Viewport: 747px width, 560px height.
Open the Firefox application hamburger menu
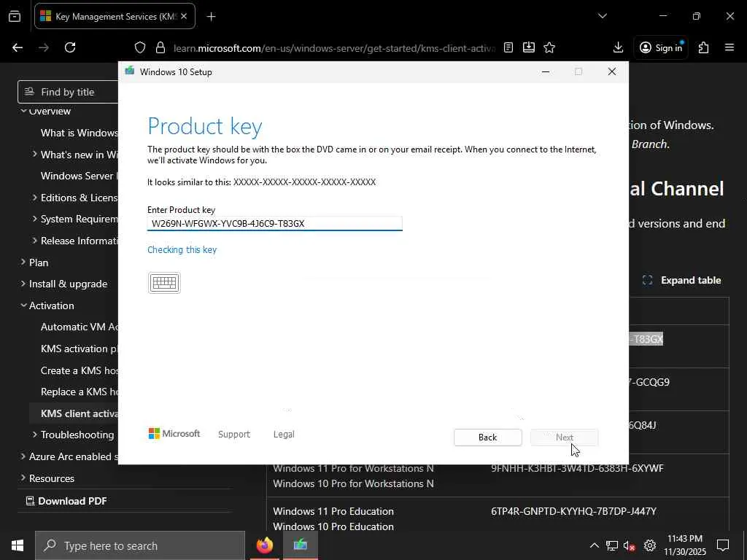pos(729,47)
